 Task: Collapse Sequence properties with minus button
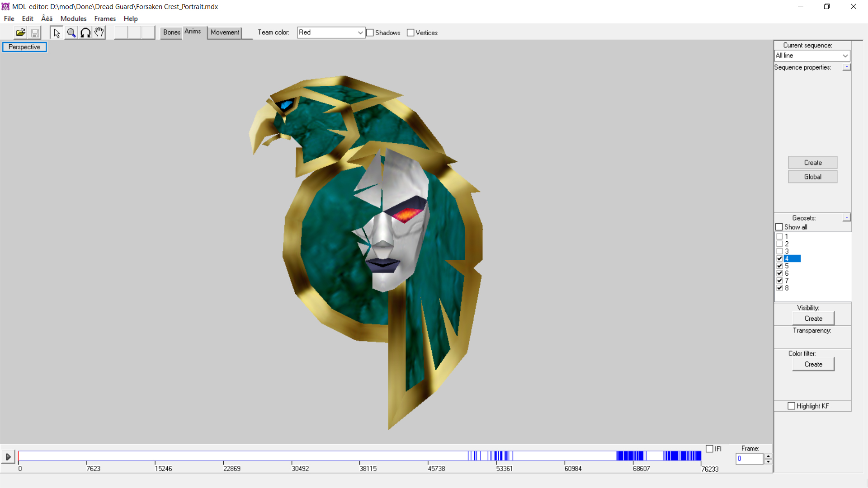pyautogui.click(x=847, y=67)
